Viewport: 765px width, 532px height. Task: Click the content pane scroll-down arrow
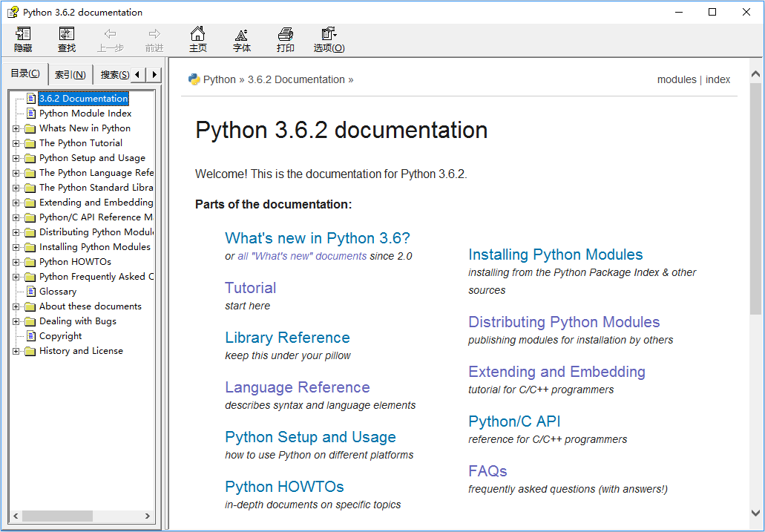[x=756, y=513]
